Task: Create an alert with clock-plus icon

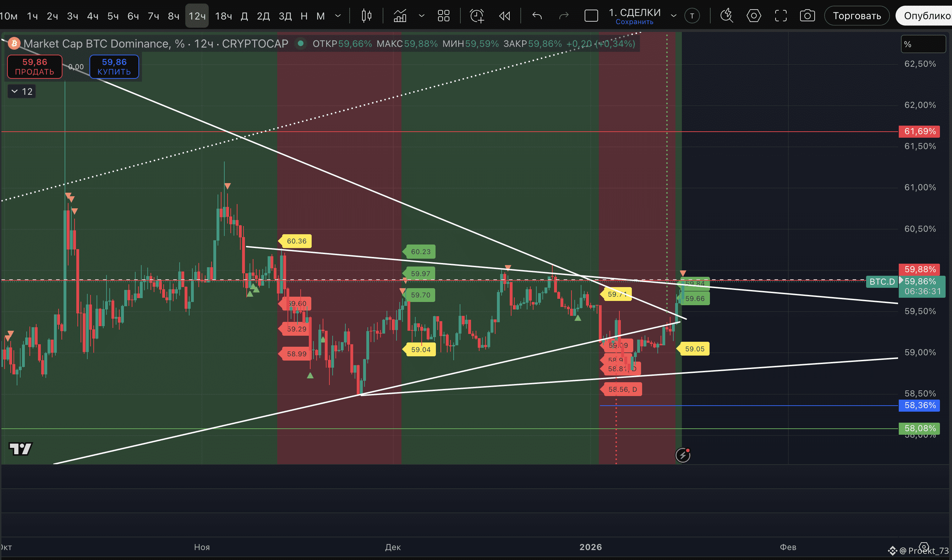Action: pyautogui.click(x=476, y=16)
